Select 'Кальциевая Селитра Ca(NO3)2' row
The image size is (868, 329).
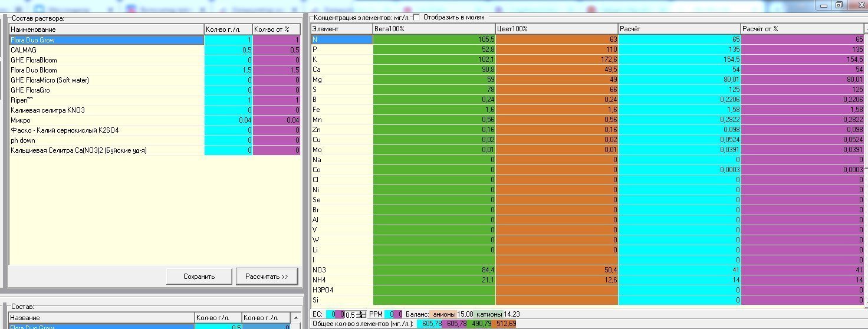point(107,150)
